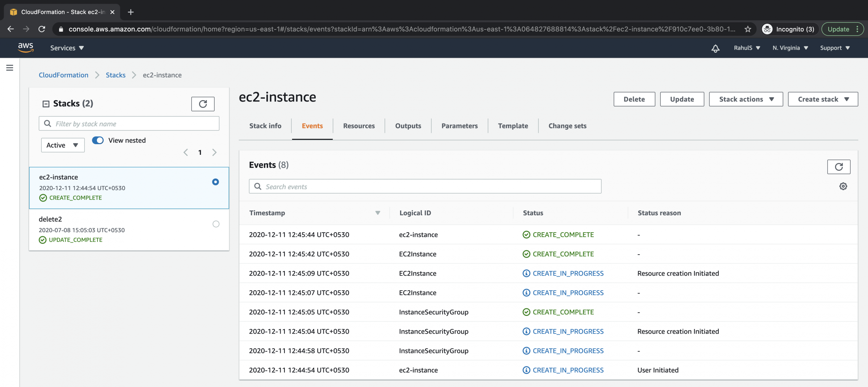The width and height of the screenshot is (868, 387).
Task: View site security lock info
Action: pos(61,29)
